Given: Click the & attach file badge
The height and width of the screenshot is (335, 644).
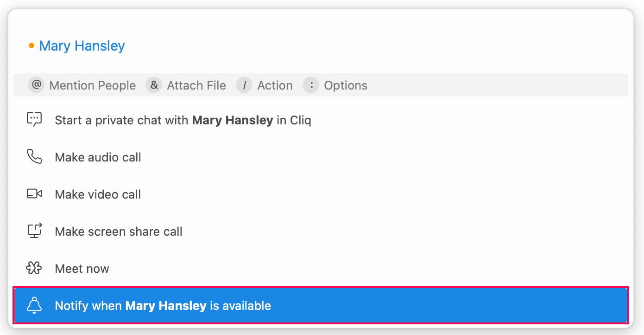Looking at the screenshot, I should [154, 85].
